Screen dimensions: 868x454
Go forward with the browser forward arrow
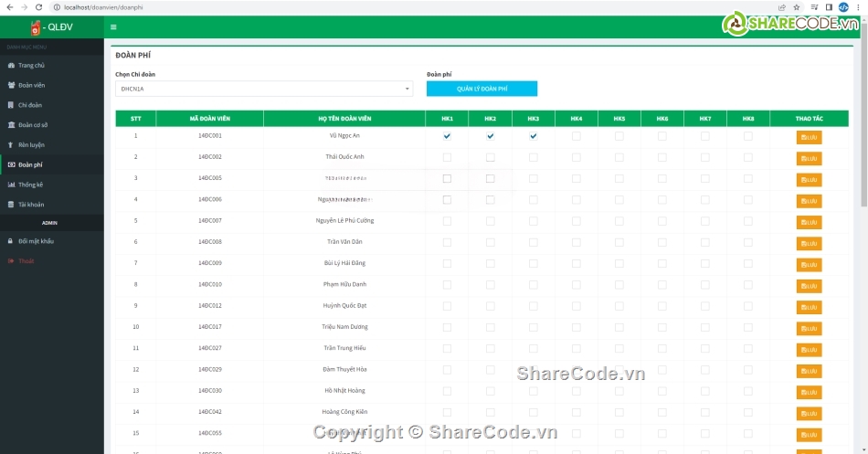click(24, 7)
